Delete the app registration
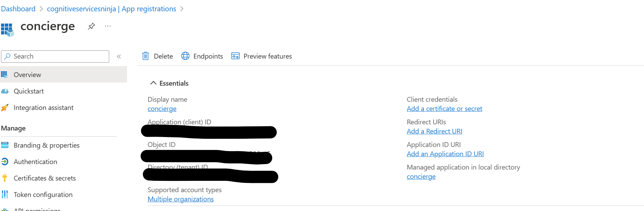The height and width of the screenshot is (211, 644). [158, 56]
